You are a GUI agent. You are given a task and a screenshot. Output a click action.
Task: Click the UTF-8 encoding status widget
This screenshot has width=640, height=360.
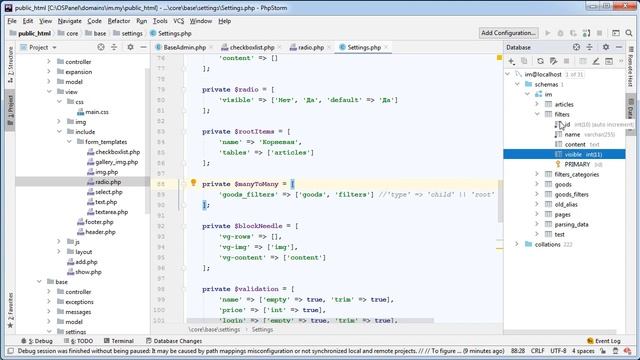[x=558, y=351]
